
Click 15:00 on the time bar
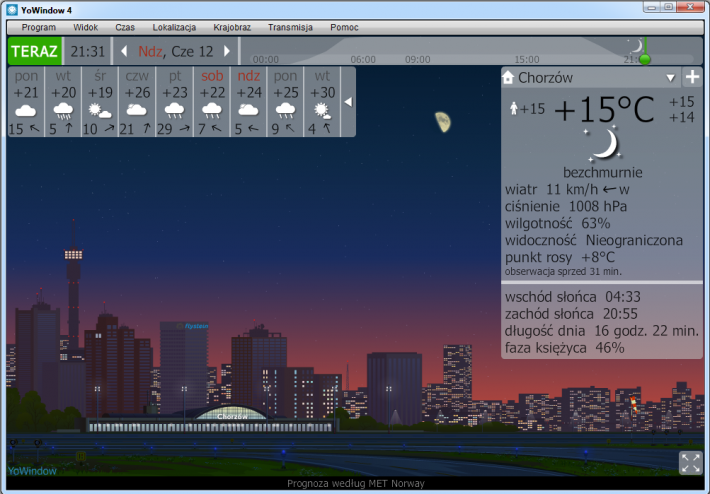coord(527,60)
